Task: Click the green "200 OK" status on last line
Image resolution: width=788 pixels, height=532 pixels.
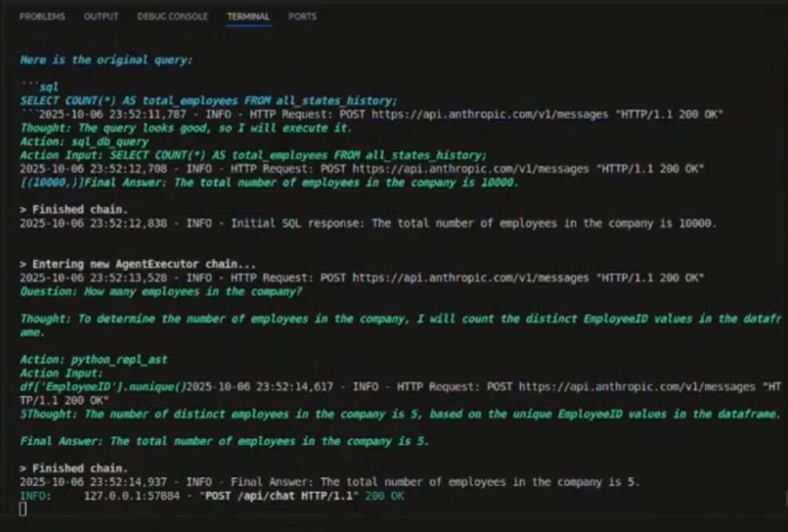Action: point(384,496)
